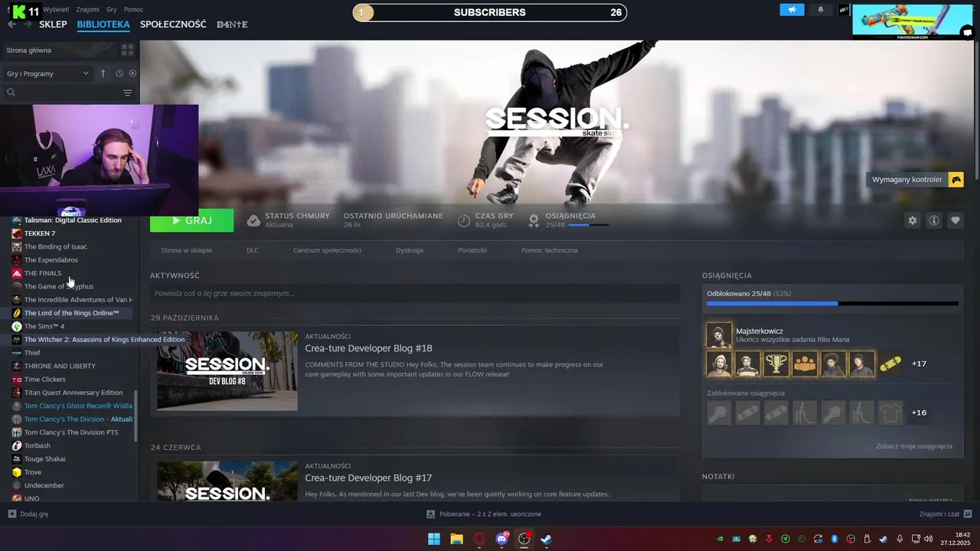Click the controller icon beside Wymagany kontroler
Image resolution: width=980 pixels, height=551 pixels.
point(955,180)
